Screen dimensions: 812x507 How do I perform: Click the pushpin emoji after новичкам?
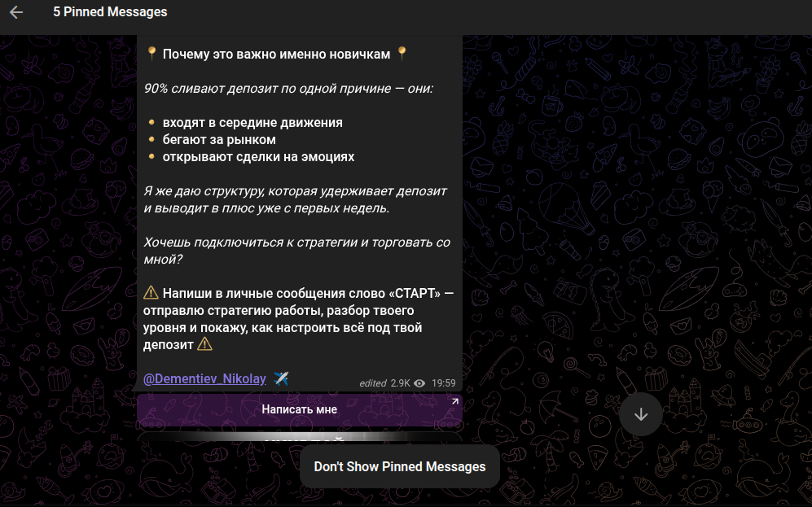pyautogui.click(x=402, y=54)
